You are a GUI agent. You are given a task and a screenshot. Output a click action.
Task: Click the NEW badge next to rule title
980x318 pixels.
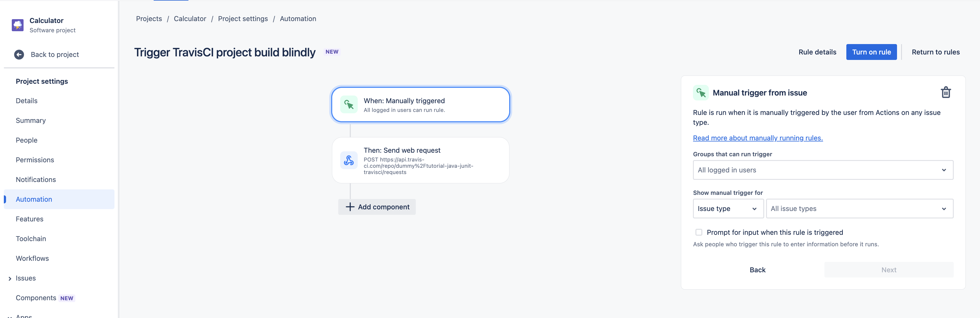(x=332, y=52)
